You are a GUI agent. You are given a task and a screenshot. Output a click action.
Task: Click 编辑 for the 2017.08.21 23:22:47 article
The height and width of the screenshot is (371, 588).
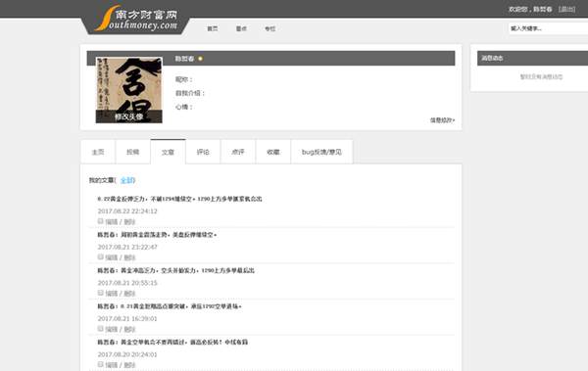[112, 257]
